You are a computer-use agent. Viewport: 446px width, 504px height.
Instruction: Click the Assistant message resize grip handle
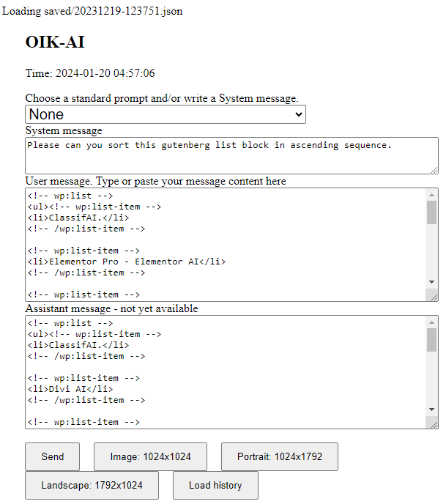434,425
